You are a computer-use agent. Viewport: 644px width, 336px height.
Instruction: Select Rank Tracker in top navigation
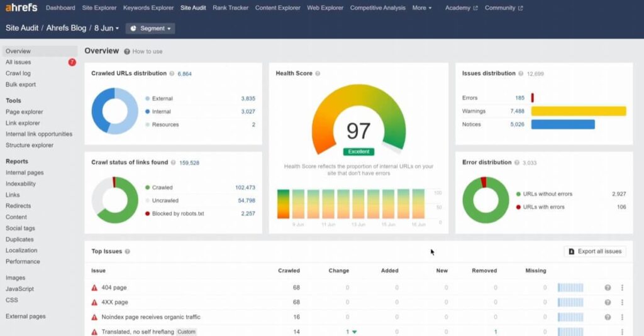[x=230, y=8]
